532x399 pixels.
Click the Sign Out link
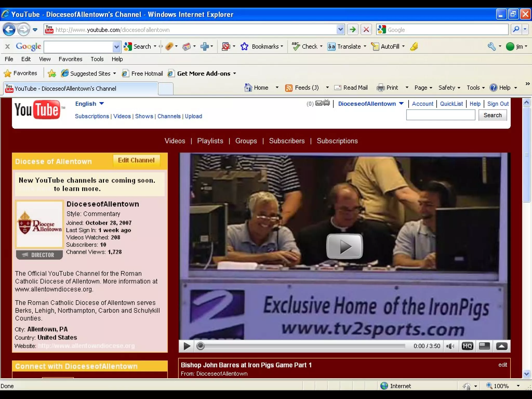[498, 104]
